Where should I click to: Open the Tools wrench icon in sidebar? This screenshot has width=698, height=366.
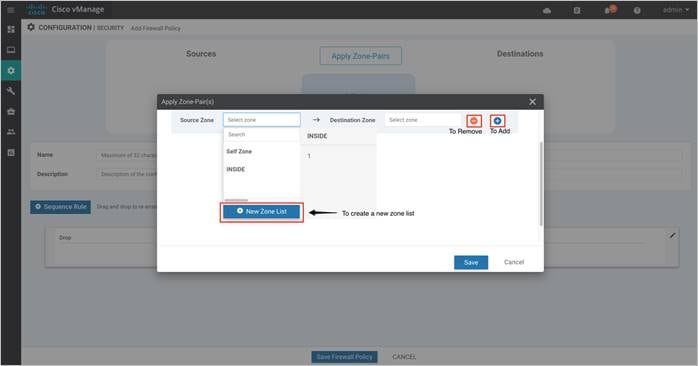[x=11, y=91]
